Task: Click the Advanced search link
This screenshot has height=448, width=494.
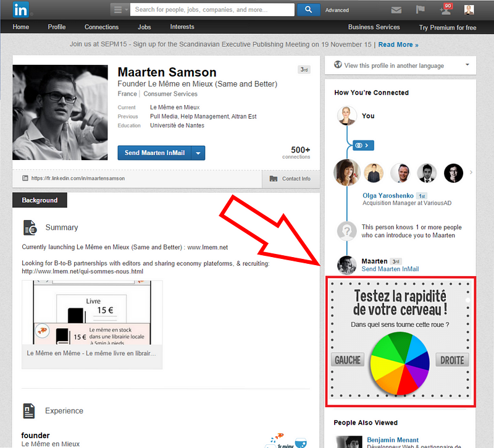Action: (337, 10)
